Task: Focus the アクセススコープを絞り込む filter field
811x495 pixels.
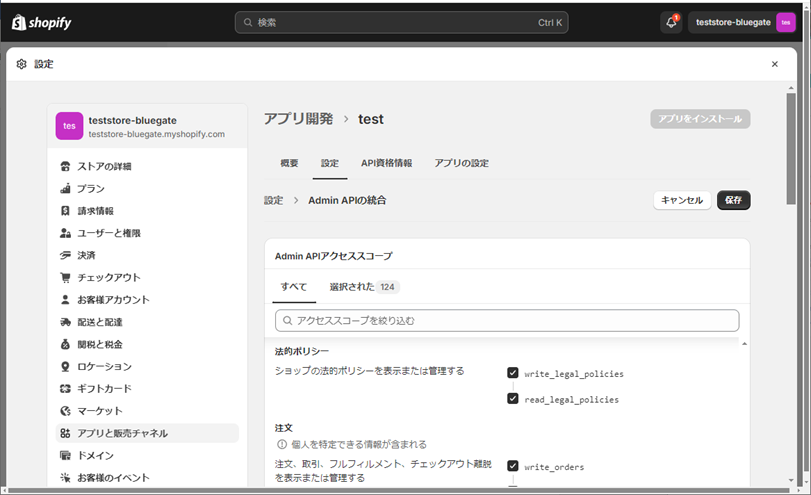Action: [x=507, y=321]
